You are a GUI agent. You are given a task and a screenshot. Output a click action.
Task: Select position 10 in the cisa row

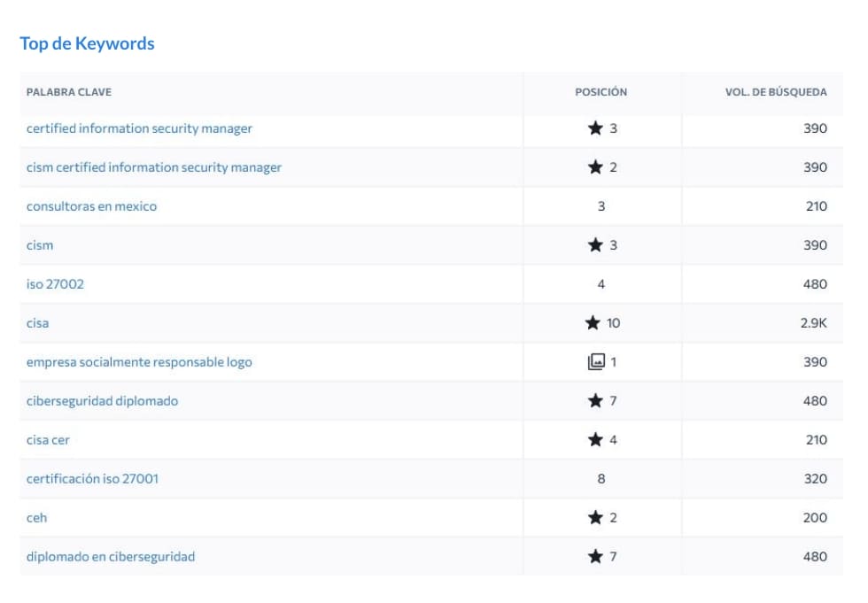pos(613,323)
